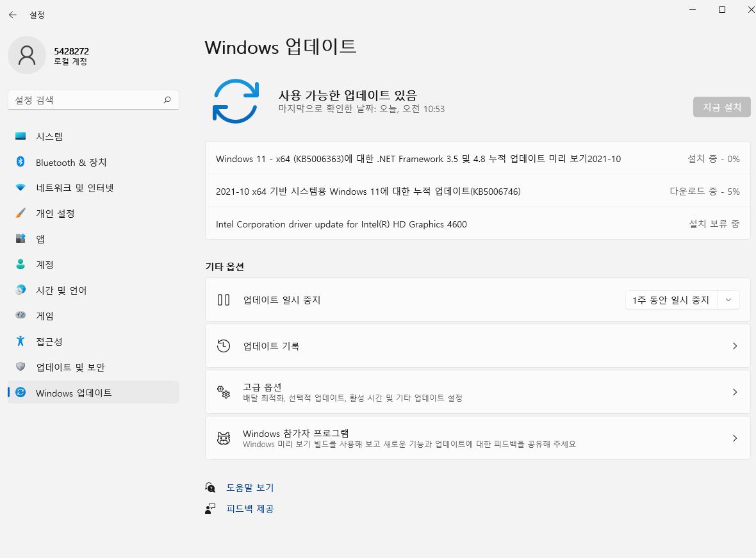Expand Windows 참가자 프로그램 chevron

point(735,438)
